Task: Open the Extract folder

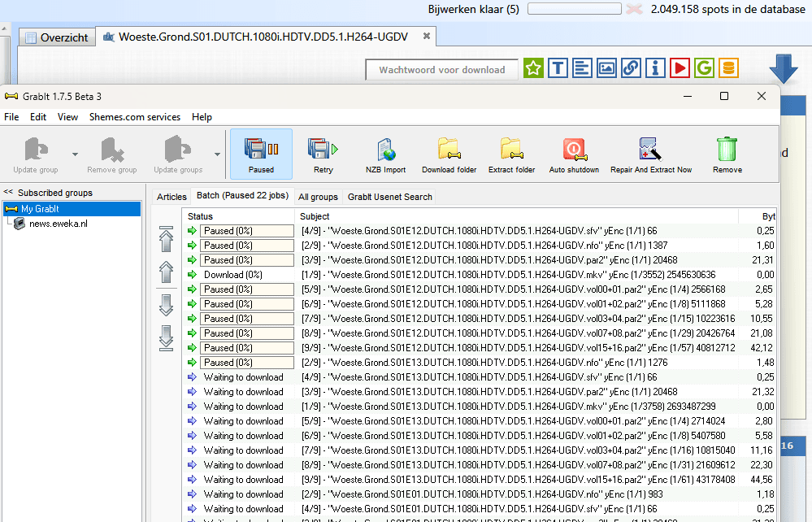Action: click(511, 151)
